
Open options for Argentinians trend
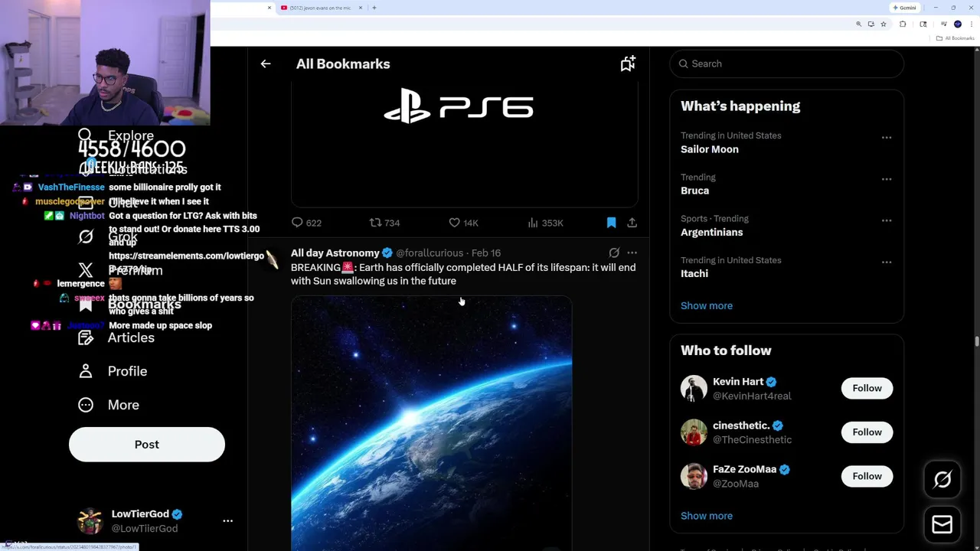tap(887, 220)
